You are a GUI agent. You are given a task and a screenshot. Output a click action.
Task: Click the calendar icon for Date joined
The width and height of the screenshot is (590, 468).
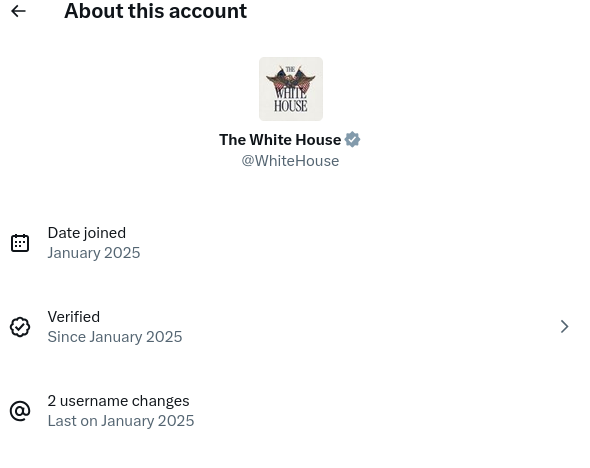[20, 243]
